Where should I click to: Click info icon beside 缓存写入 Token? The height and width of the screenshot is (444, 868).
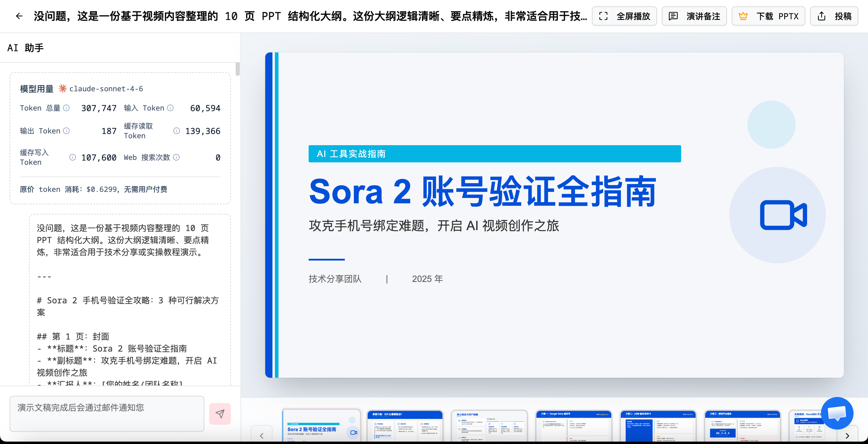pos(72,157)
